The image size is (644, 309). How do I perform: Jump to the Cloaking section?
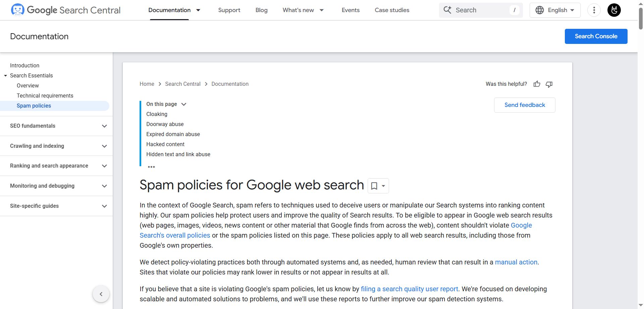click(157, 114)
